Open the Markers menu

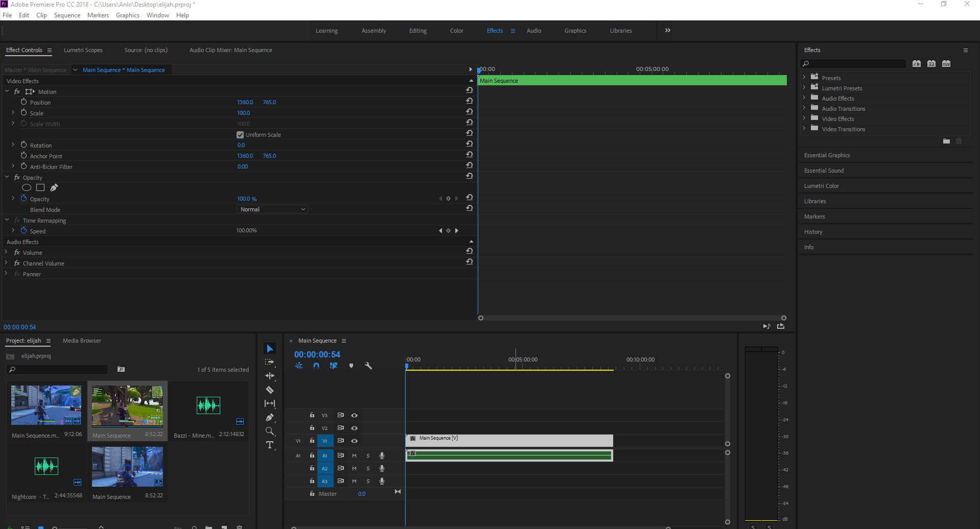[98, 15]
